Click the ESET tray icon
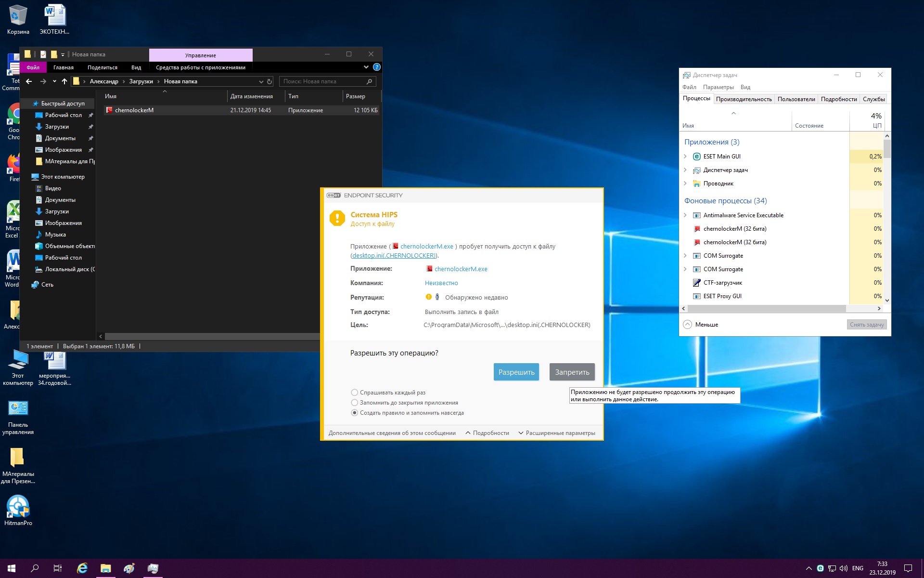Screen dimensions: 924x578 (820, 568)
